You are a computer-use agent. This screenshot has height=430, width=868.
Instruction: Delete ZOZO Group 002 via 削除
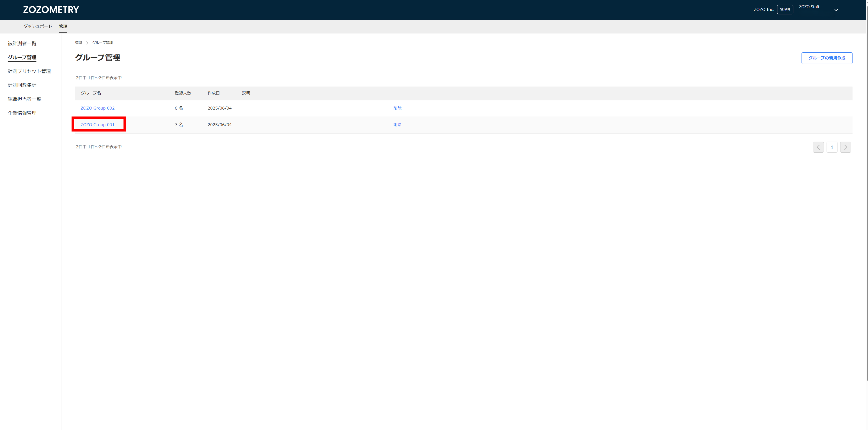coord(397,108)
